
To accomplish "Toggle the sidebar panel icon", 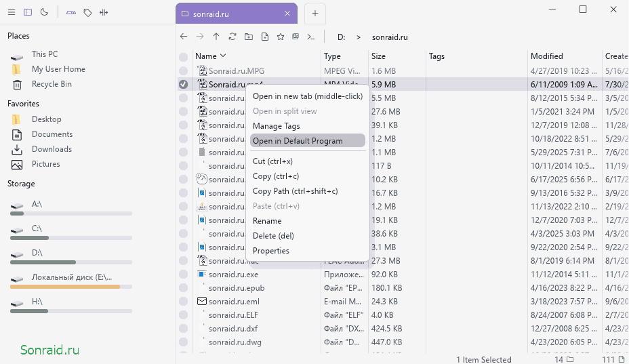I will click(28, 12).
